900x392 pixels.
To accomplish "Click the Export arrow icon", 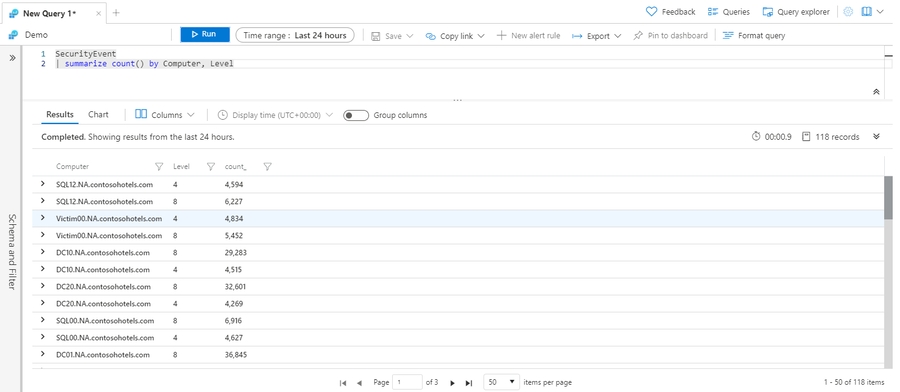I will (x=577, y=36).
